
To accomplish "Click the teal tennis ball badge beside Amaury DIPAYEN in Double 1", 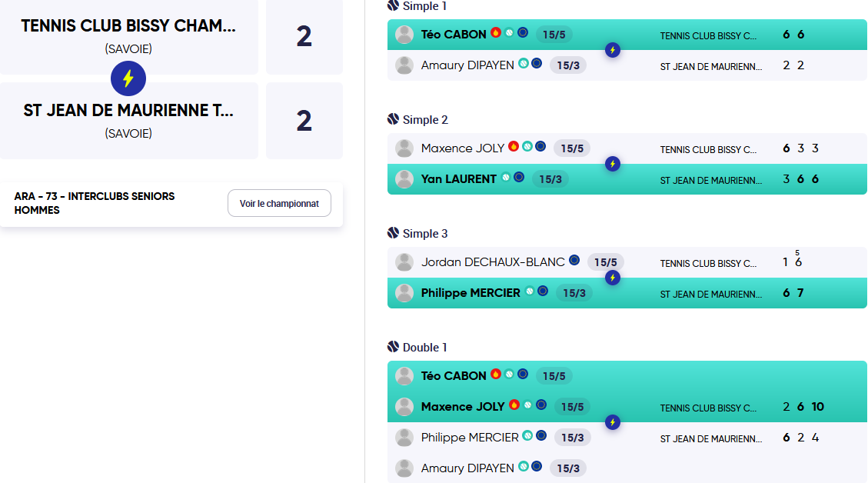I will (523, 466).
